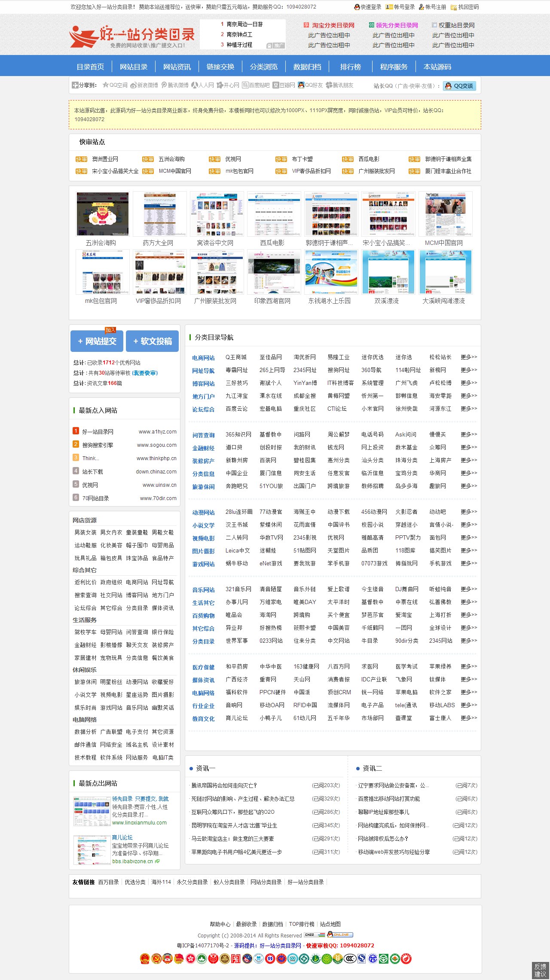The width and height of the screenshot is (550, 980).
Task: Go to 目录首页 in the navigation bar
Action: 90,67
